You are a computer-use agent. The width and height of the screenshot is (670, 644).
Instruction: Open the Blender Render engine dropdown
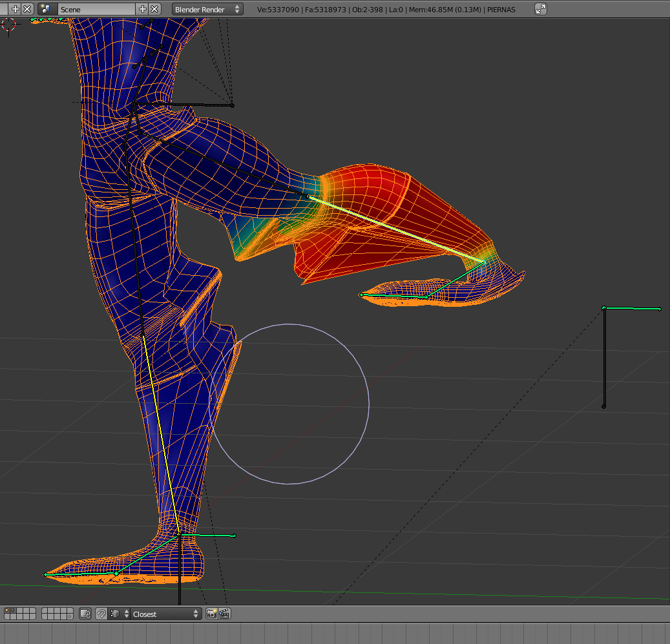[207, 9]
